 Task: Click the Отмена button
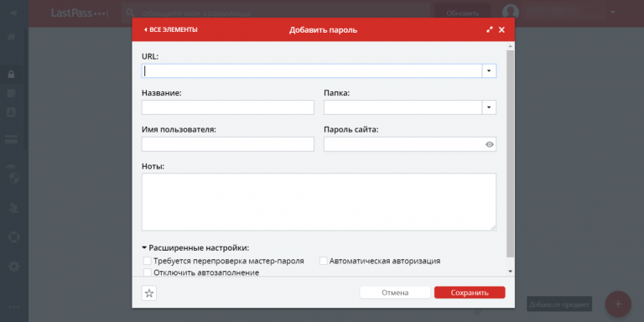pyautogui.click(x=395, y=293)
